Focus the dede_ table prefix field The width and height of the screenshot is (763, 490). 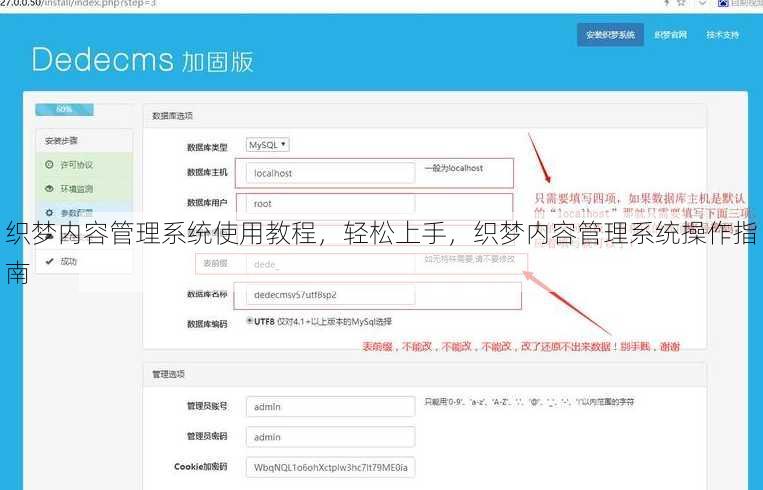point(330,264)
